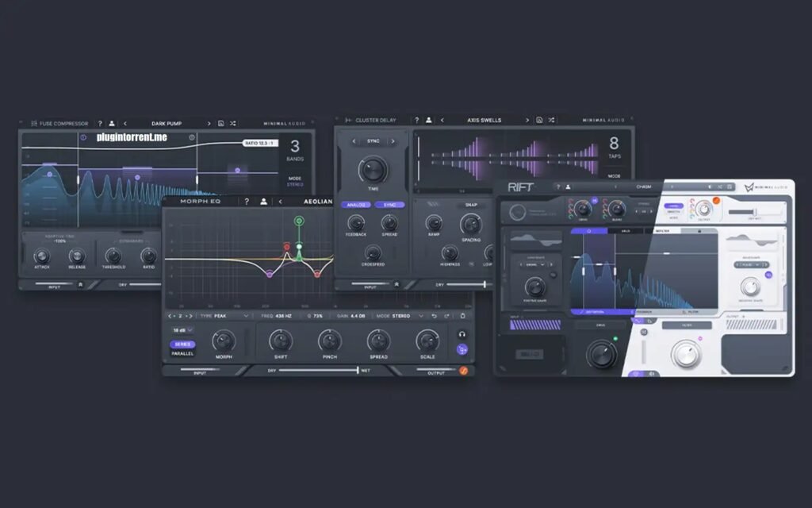Click Axis Swells preset name in Cluster Delay

pos(485,120)
